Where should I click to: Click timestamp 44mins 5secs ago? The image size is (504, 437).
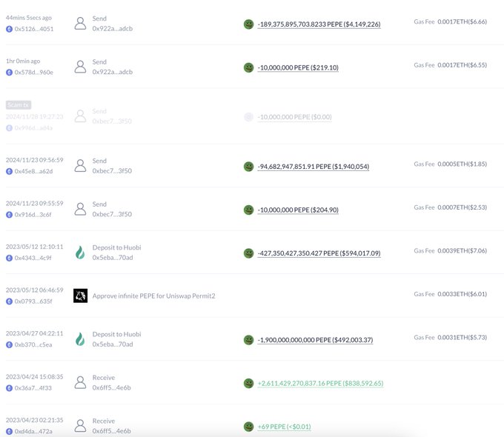pyautogui.click(x=29, y=18)
